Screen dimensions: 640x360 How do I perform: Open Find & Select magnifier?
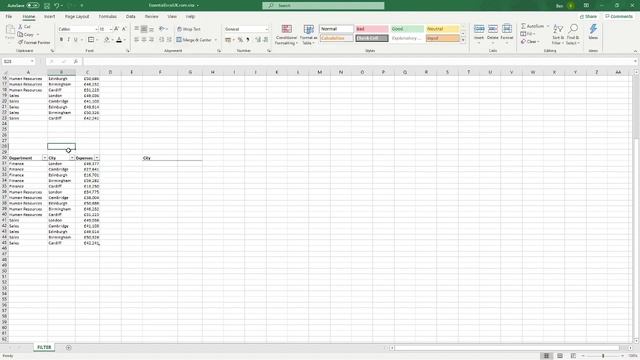pyautogui.click(x=573, y=34)
